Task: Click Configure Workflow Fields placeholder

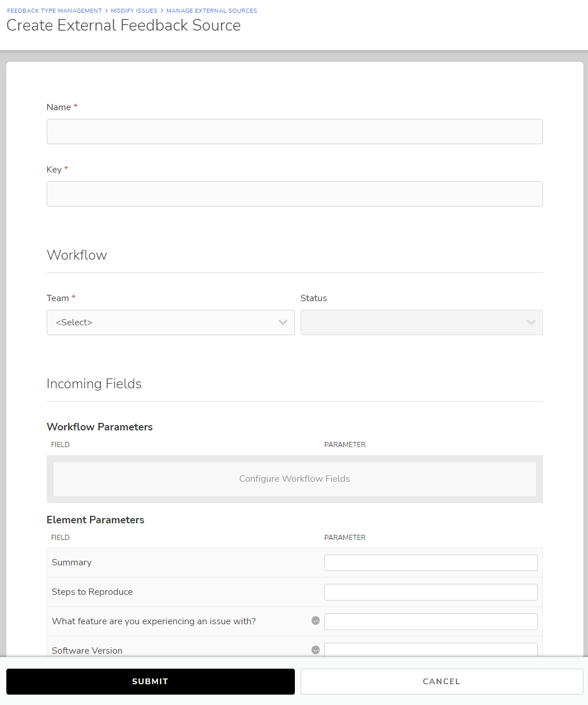Action: [x=294, y=479]
